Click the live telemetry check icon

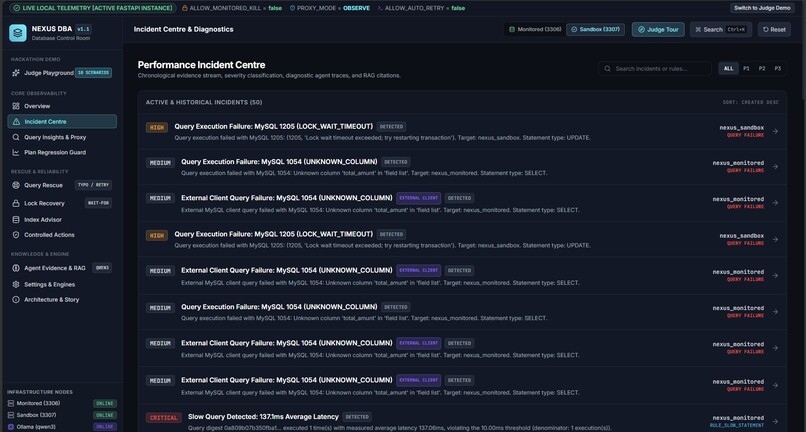click(x=17, y=8)
